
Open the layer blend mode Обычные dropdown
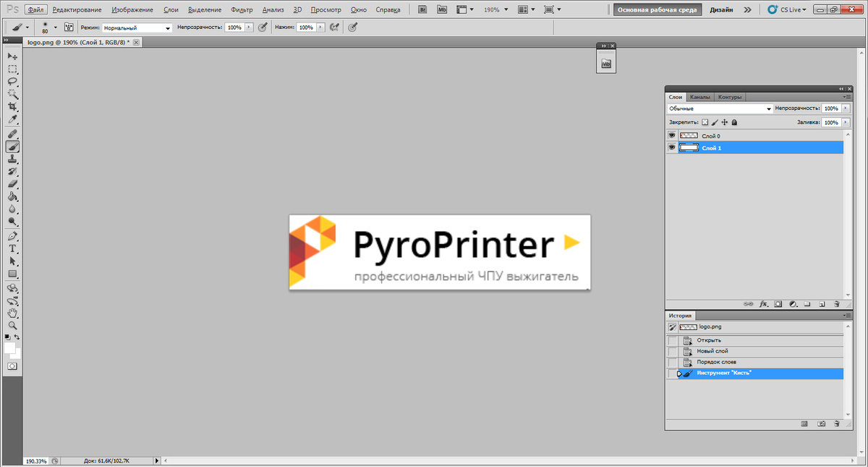pos(720,109)
